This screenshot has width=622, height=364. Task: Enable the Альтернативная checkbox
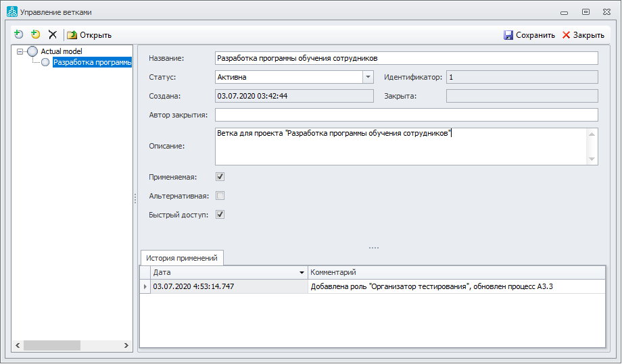(x=220, y=196)
